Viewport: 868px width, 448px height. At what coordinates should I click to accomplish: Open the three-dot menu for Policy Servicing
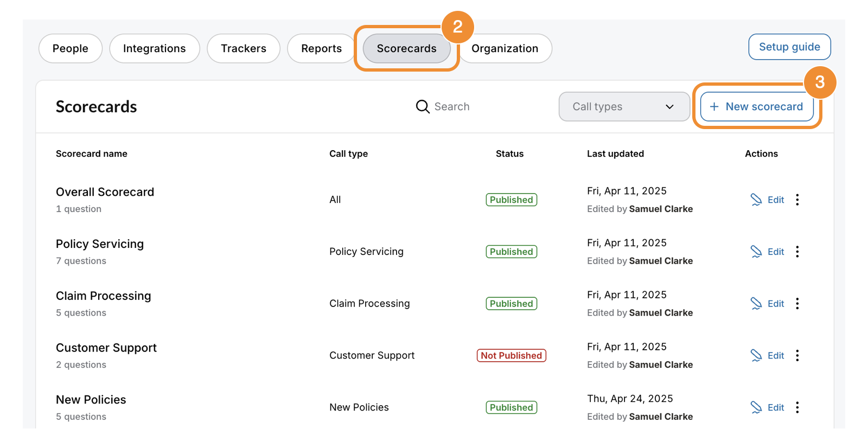click(797, 252)
